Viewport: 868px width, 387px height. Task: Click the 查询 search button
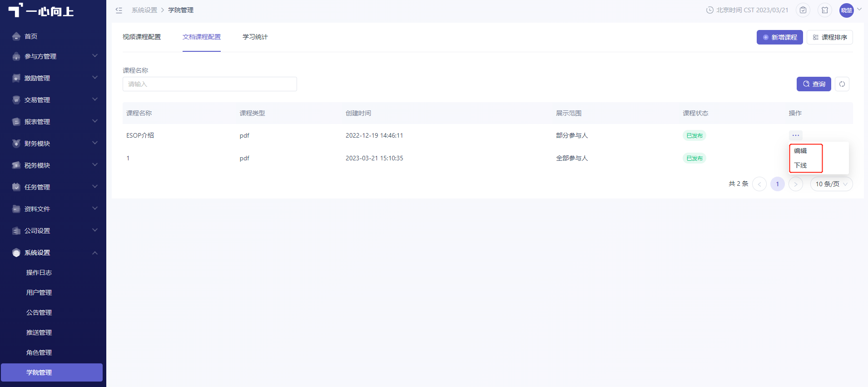pyautogui.click(x=813, y=84)
